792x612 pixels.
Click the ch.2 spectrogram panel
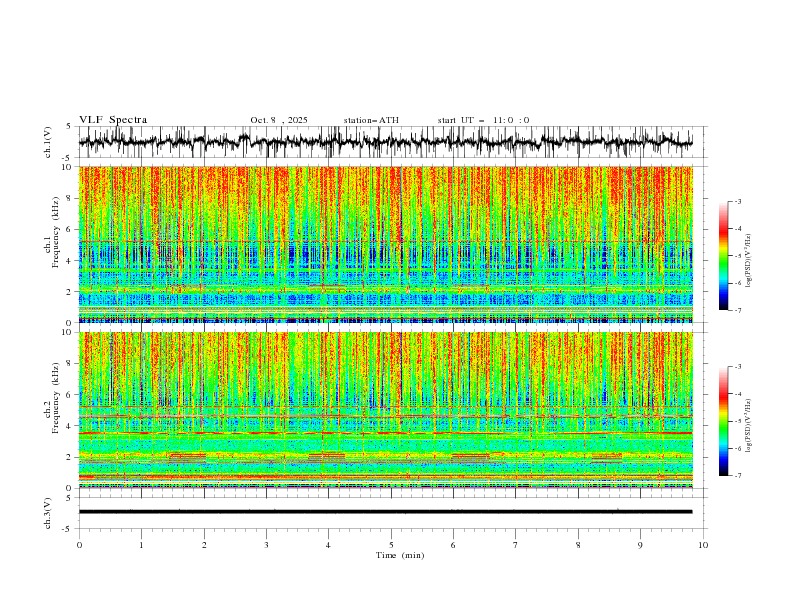(385, 410)
